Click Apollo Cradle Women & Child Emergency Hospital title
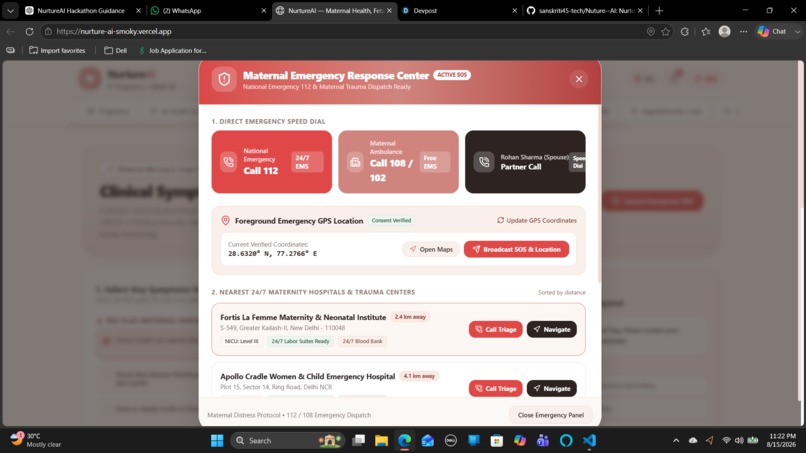The height and width of the screenshot is (453, 806). 307,376
